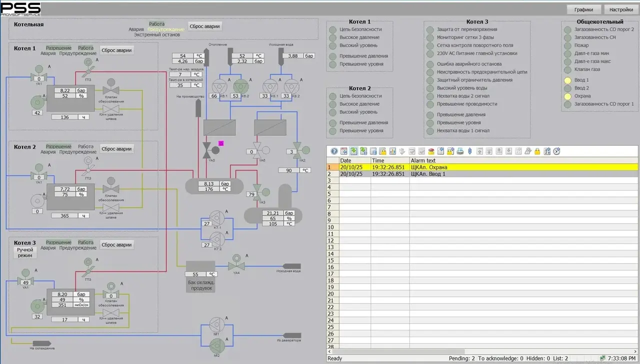
Task: Select pump K7.1 symbol
Action: [x=217, y=218]
